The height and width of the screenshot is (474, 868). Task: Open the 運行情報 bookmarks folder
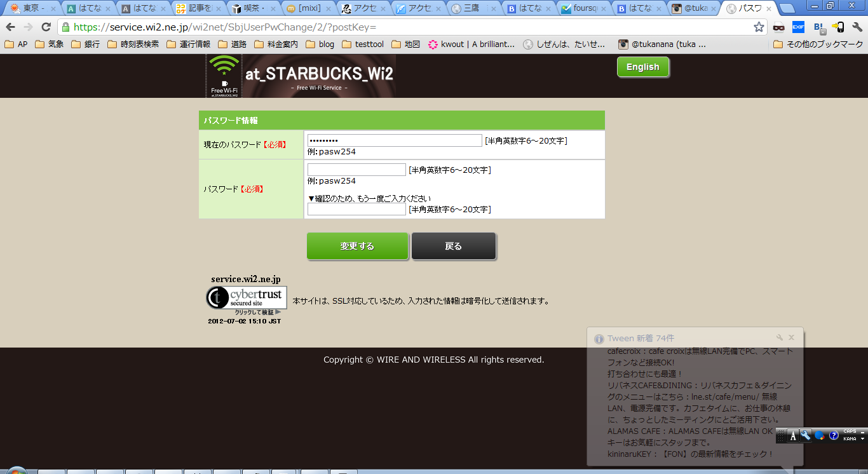point(188,44)
